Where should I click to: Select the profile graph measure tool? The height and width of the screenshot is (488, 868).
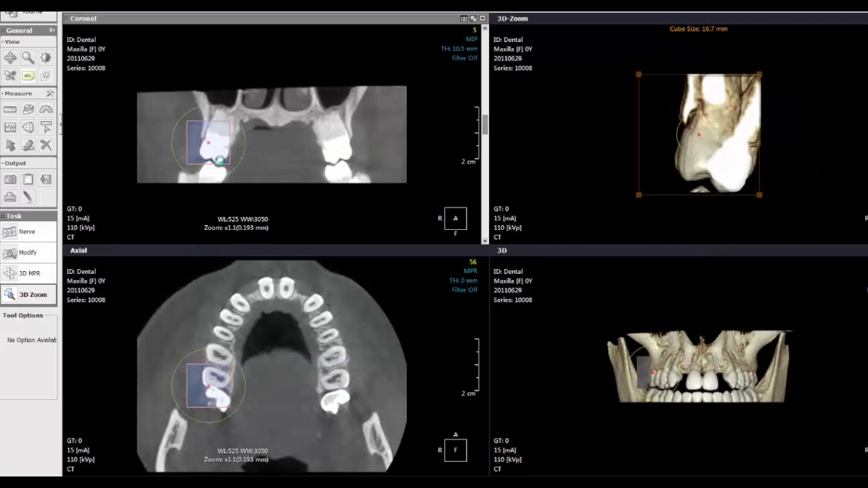click(10, 127)
